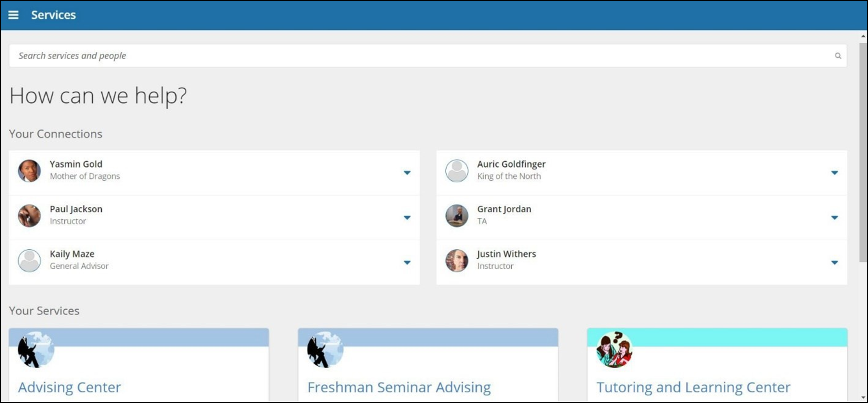Click Yasmin Gold's profile photo
This screenshot has height=403, width=868.
tap(29, 171)
